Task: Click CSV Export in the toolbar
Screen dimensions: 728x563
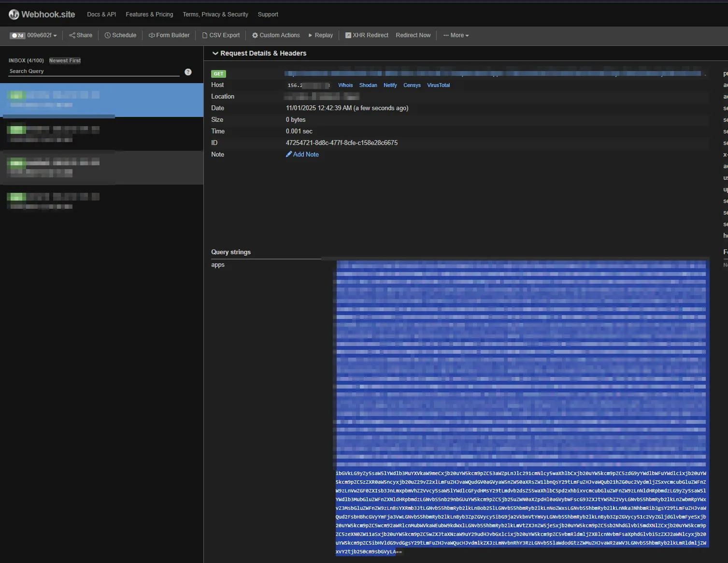Action: click(x=221, y=35)
